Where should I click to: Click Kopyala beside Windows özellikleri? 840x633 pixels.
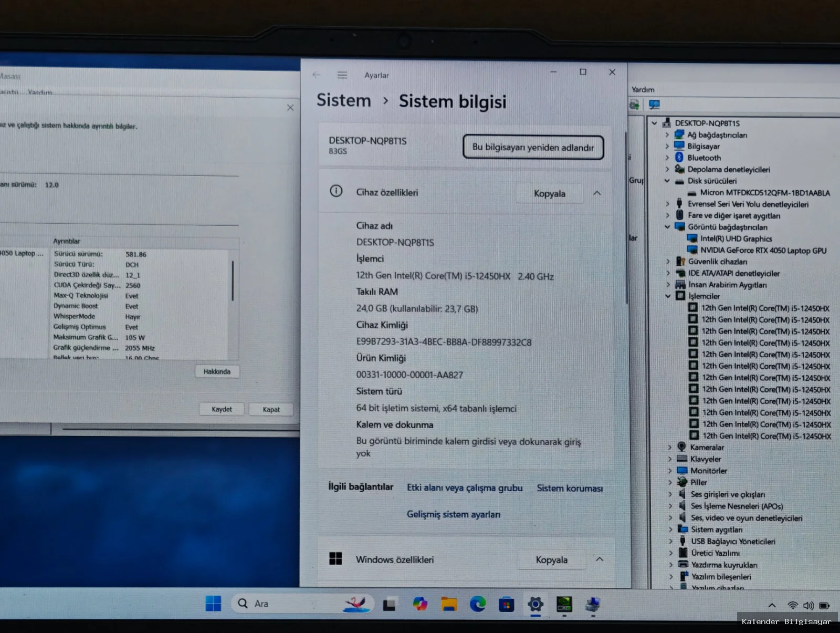point(551,560)
